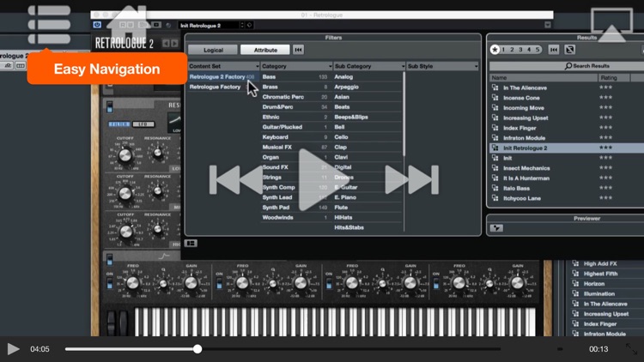Tap the AirPlay screen-casting icon
This screenshot has height=362, width=644.
tap(611, 25)
